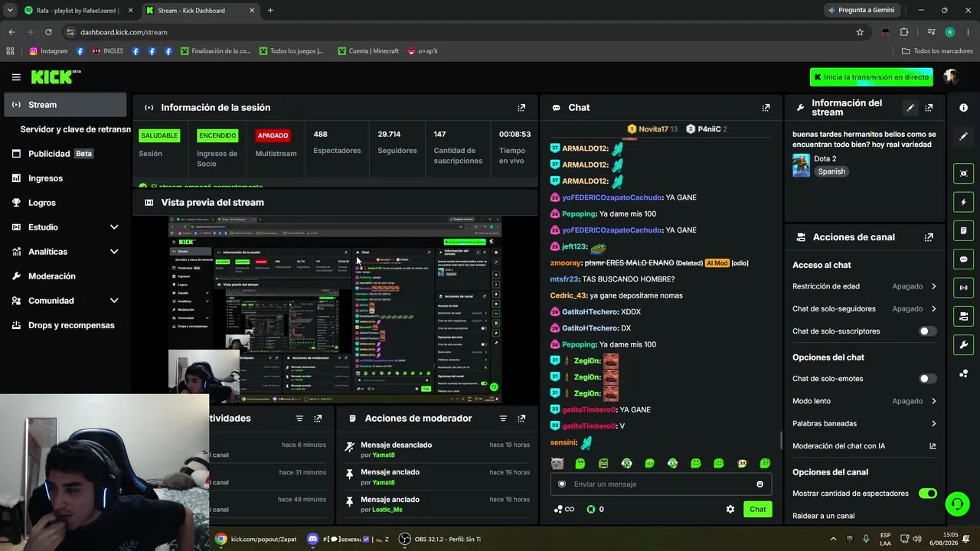Pop out the Acciones de moderador panel
Image resolution: width=980 pixels, height=551 pixels.
click(x=521, y=419)
